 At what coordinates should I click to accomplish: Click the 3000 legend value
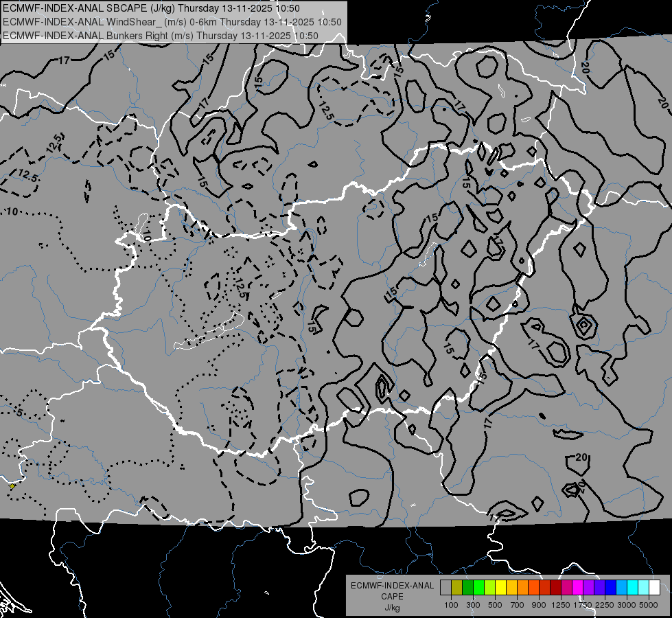[626, 605]
